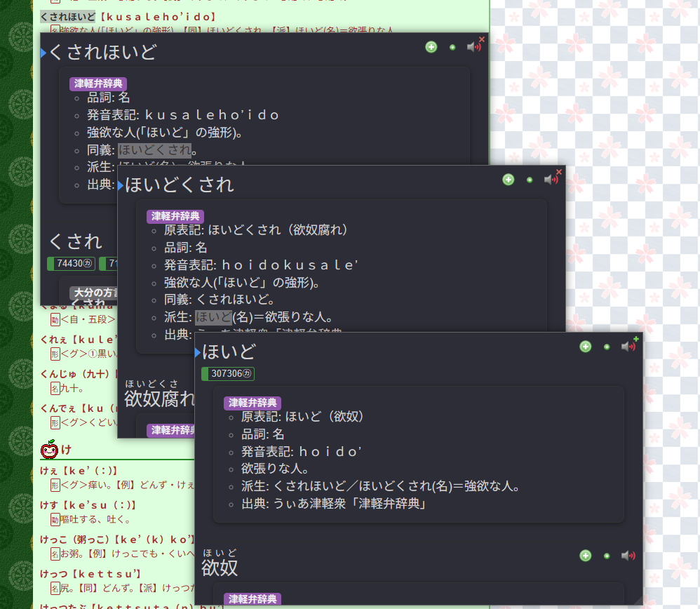
Task: Click 津軽弁辞典 tag under ほいどくされ headword
Action: (x=175, y=216)
